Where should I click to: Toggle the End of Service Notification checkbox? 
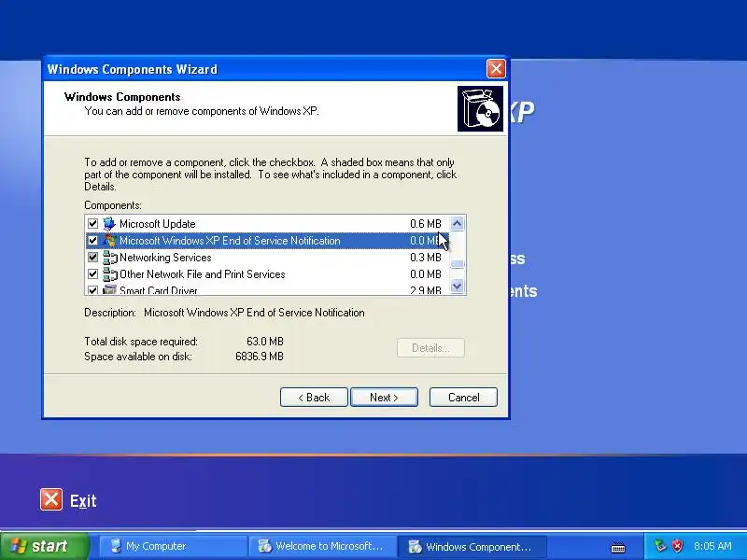(92, 241)
